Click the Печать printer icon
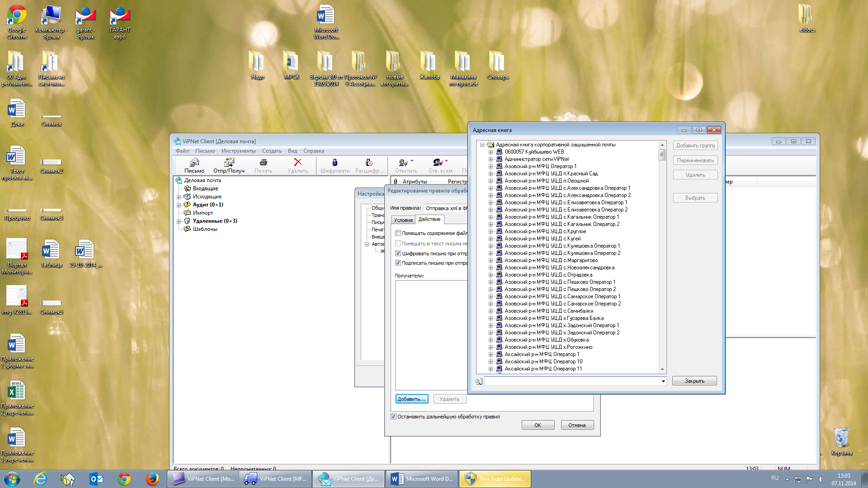Screen dimensions: 868x488 pyautogui.click(x=264, y=163)
